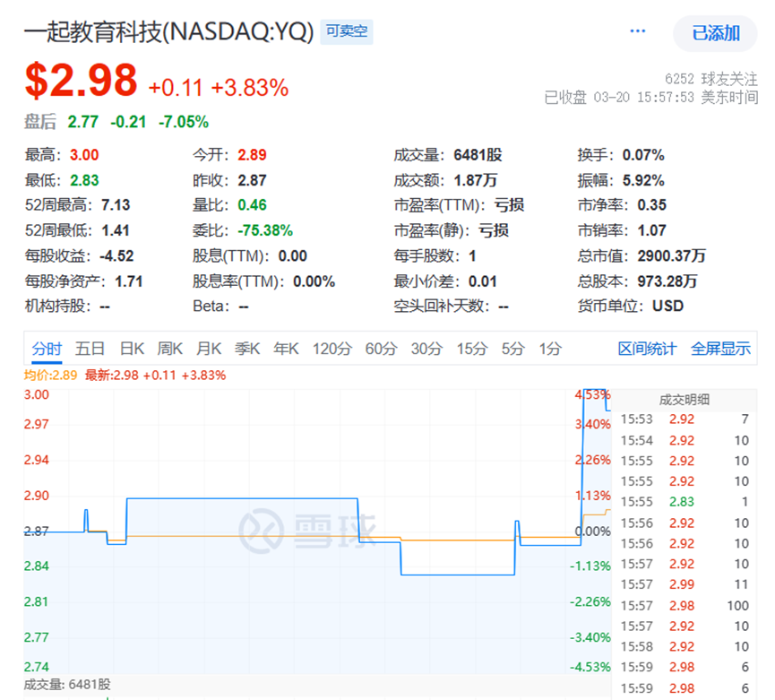The height and width of the screenshot is (700, 775).
Task: Click the 可卖空 short-sell badge
Action: pyautogui.click(x=348, y=32)
